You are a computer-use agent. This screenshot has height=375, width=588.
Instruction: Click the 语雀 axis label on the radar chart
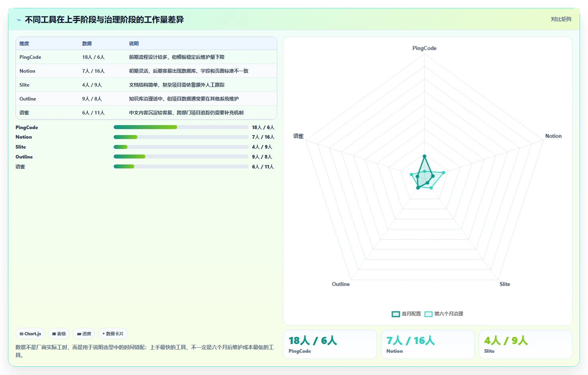pos(298,136)
